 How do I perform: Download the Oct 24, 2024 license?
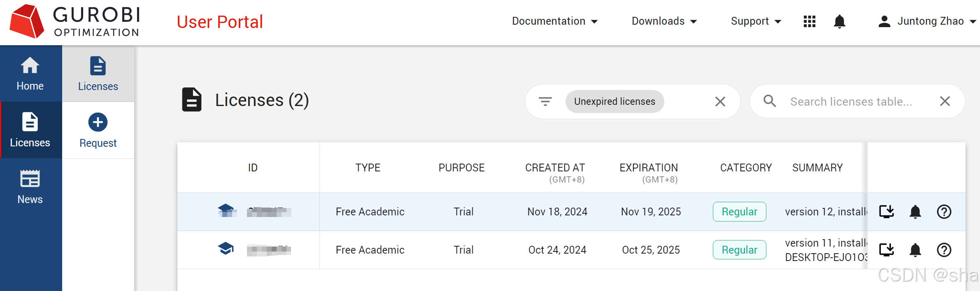coord(887,250)
